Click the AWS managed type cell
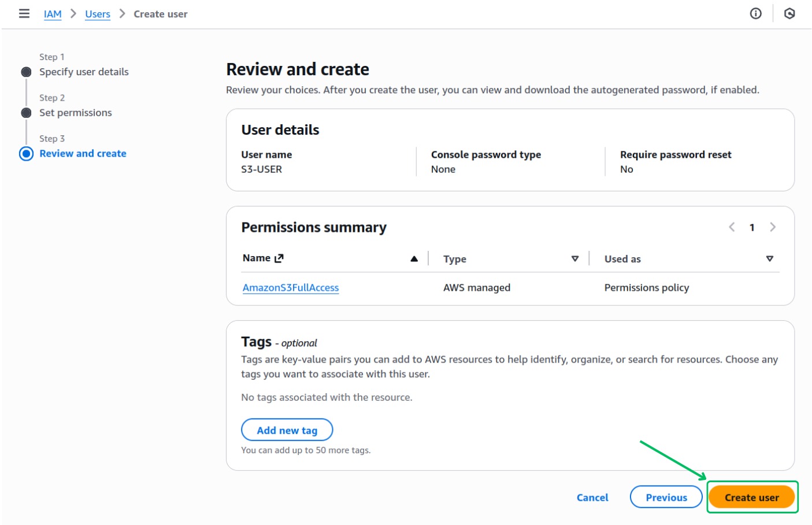 coord(477,287)
